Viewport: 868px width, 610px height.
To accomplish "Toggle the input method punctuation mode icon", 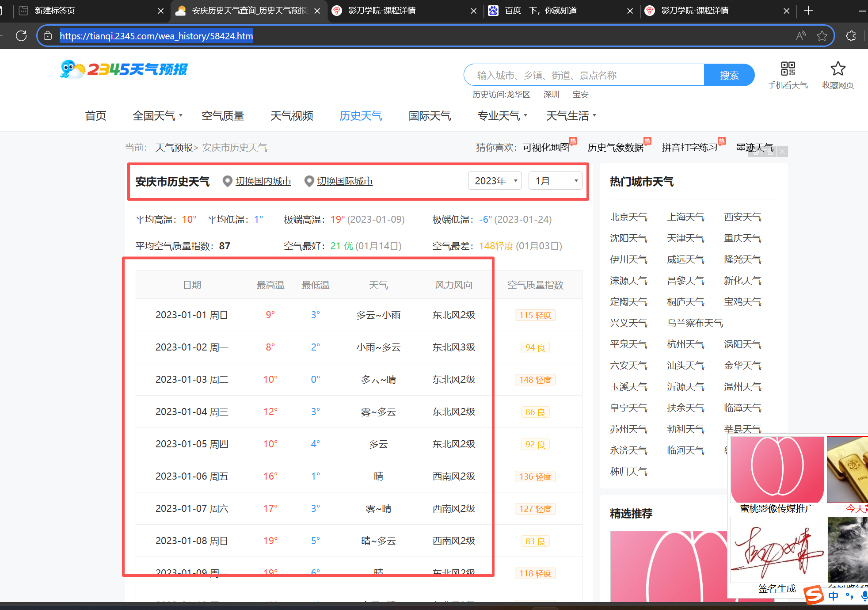I will 849,596.
